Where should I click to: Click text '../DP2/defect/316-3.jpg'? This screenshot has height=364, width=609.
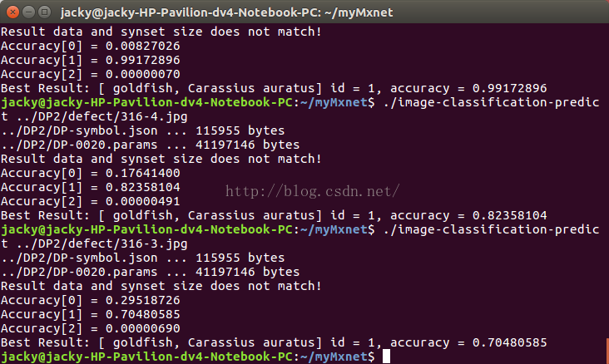102,243
